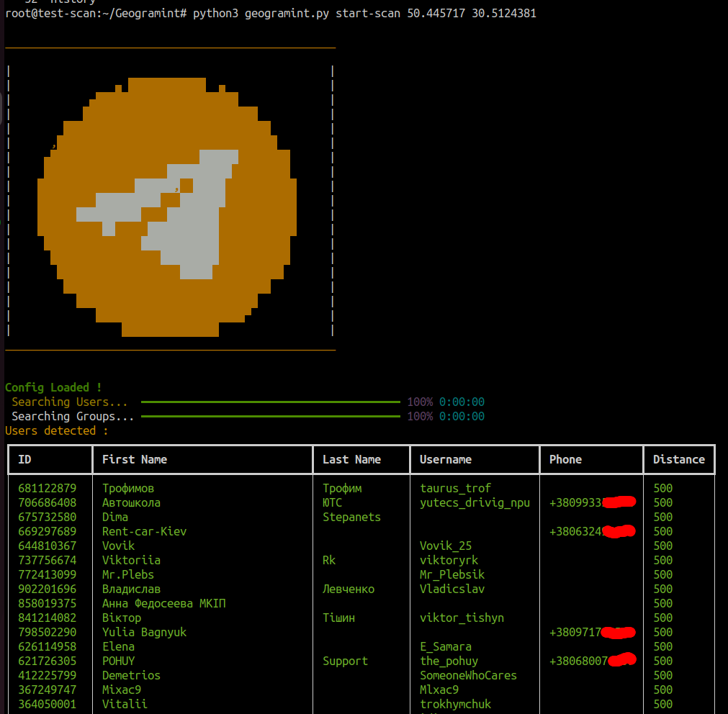Click username 'the_pohuy'

[x=449, y=661]
